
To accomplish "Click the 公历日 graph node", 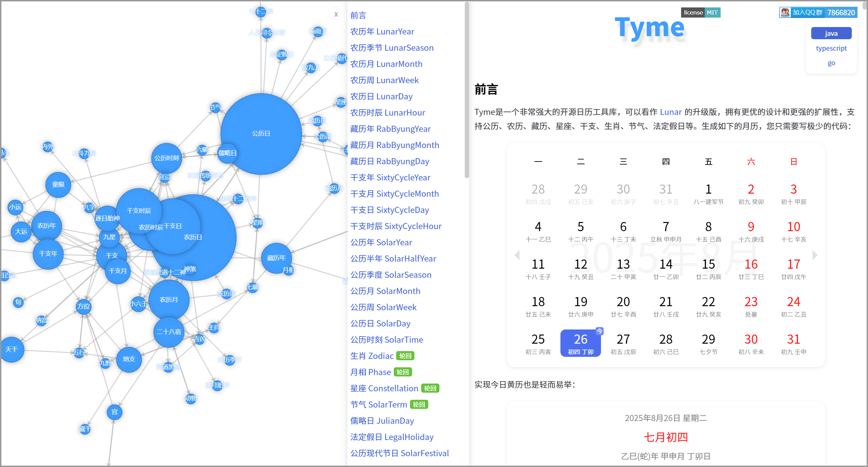I will click(x=261, y=134).
